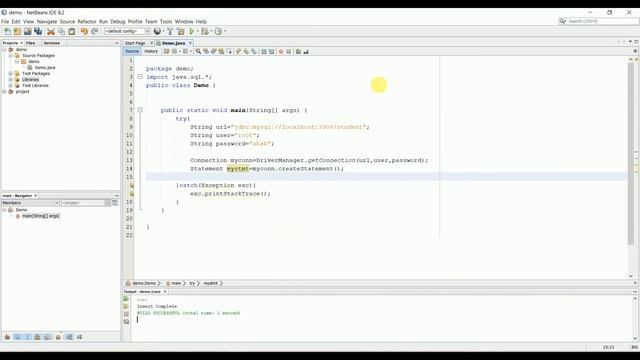Click the New File toolbar icon
This screenshot has height=360, width=640.
coord(7,31)
